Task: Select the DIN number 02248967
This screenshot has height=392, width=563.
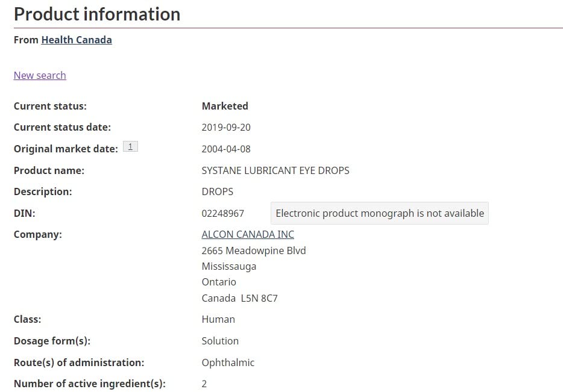Action: [x=223, y=214]
